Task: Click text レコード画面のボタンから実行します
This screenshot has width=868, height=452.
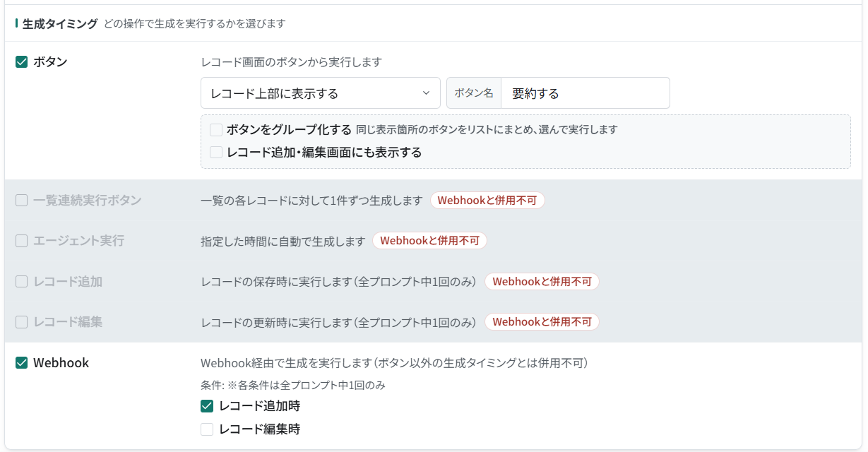Action: point(291,62)
